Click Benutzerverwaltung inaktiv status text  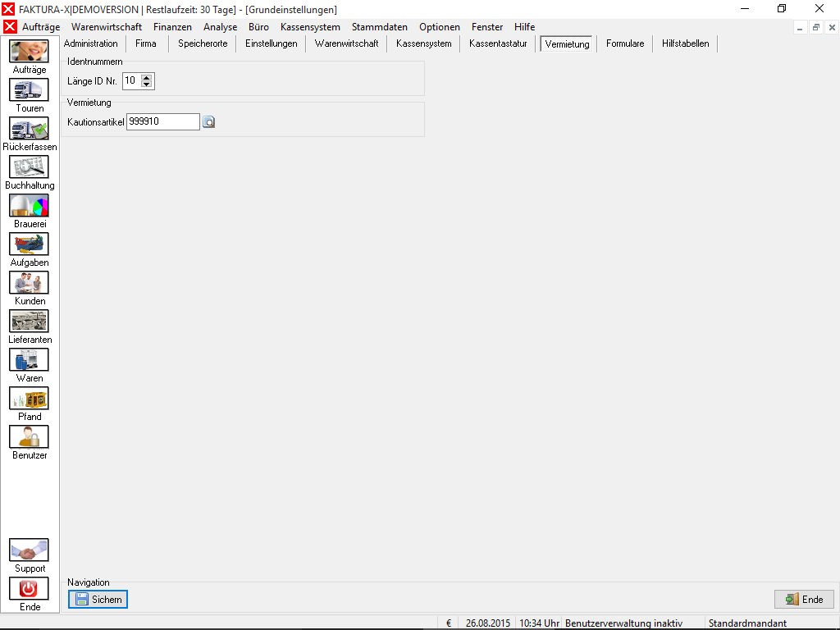[624, 623]
